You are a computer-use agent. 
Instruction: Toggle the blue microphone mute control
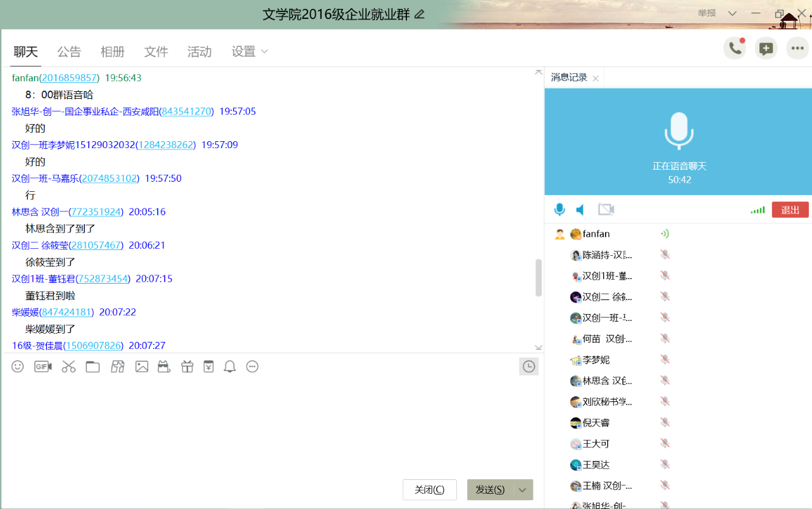pyautogui.click(x=559, y=210)
